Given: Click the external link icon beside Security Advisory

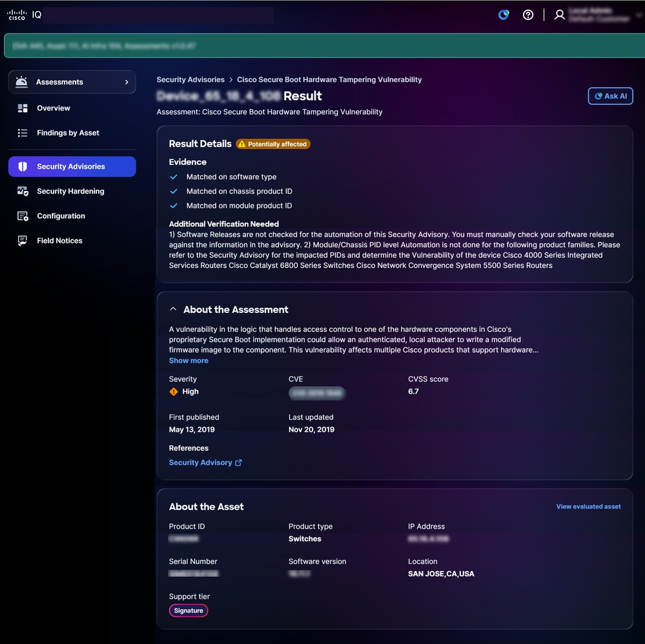Looking at the screenshot, I should 239,463.
